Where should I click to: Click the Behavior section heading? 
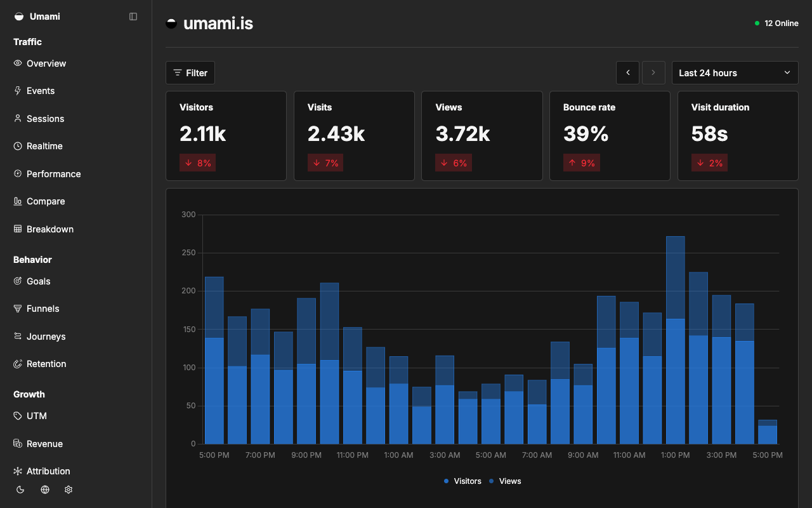tap(32, 260)
